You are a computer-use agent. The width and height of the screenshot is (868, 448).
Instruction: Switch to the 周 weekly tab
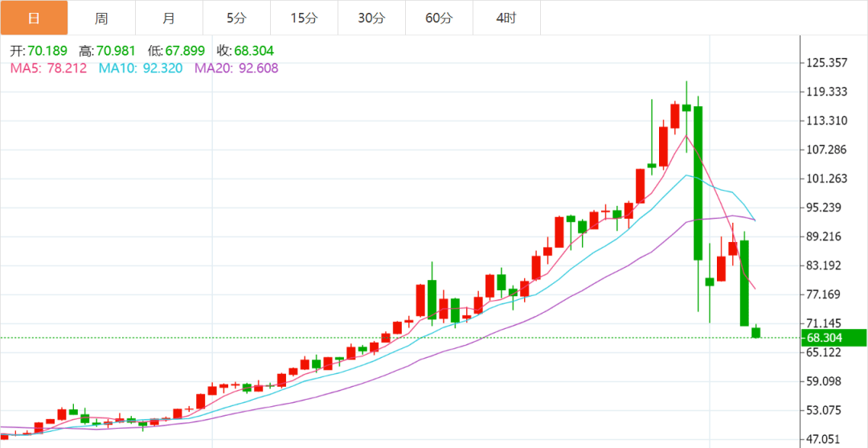[x=101, y=18]
